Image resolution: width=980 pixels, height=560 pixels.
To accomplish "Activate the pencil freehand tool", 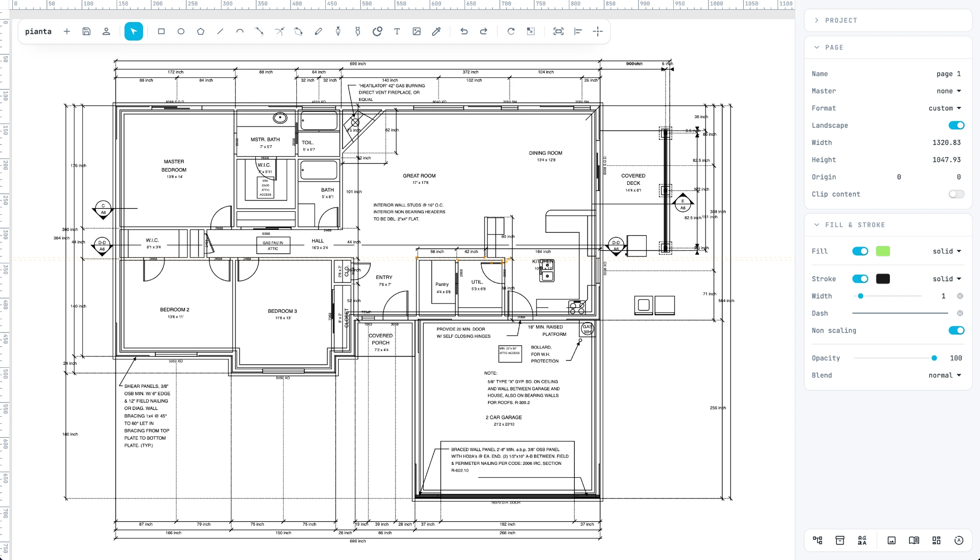I will click(318, 31).
